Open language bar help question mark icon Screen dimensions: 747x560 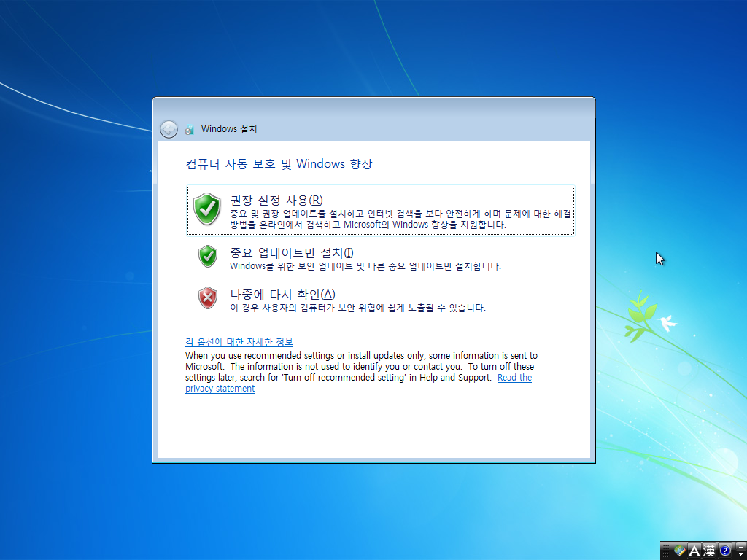pos(724,551)
